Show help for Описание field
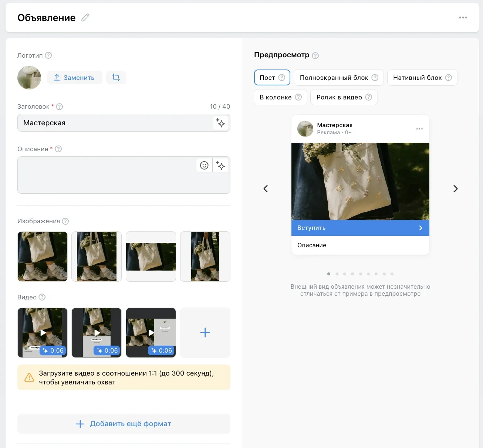The image size is (483, 448). (x=58, y=149)
